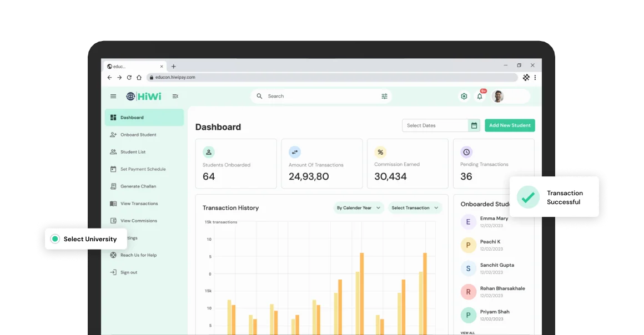Image resolution: width=644 pixels, height=335 pixels.
Task: Click calendar icon in Select Dates field
Action: click(x=474, y=126)
